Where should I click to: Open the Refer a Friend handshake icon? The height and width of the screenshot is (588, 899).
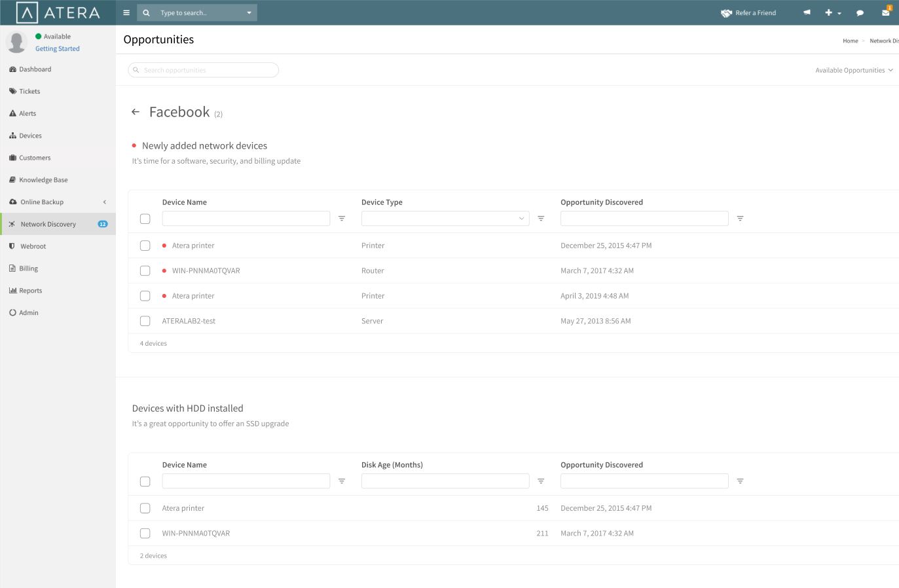tap(726, 13)
